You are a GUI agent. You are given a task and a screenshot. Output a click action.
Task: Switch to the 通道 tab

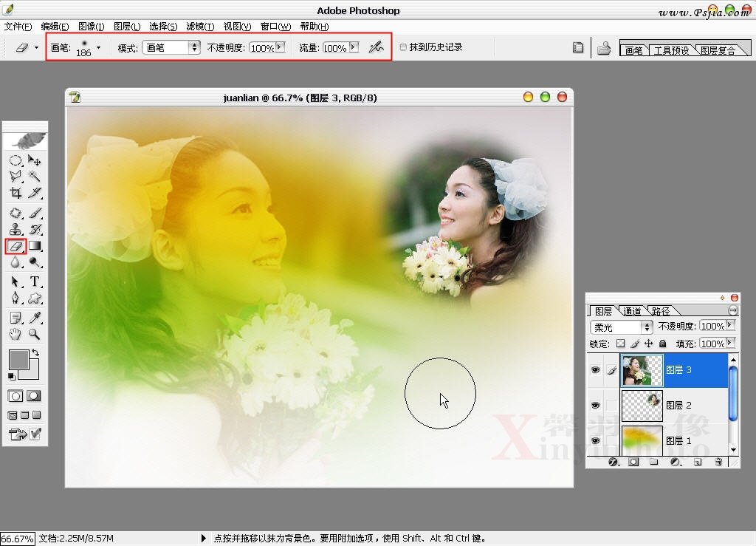[632, 311]
